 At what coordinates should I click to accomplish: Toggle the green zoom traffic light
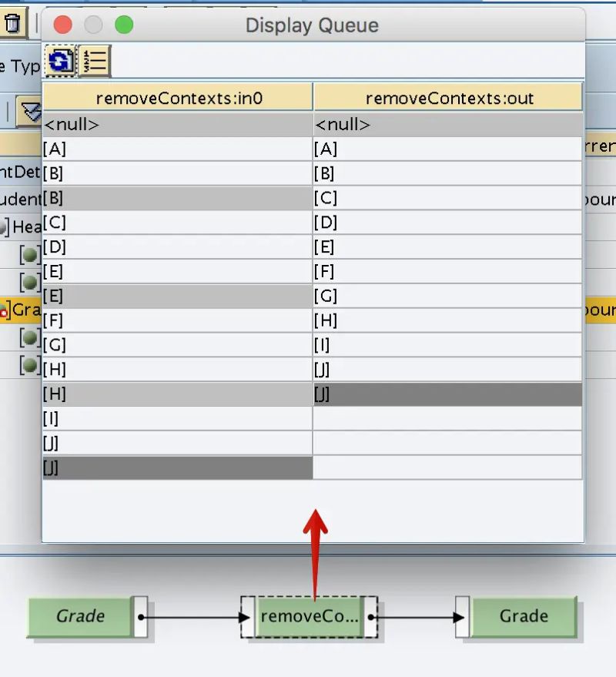point(126,25)
